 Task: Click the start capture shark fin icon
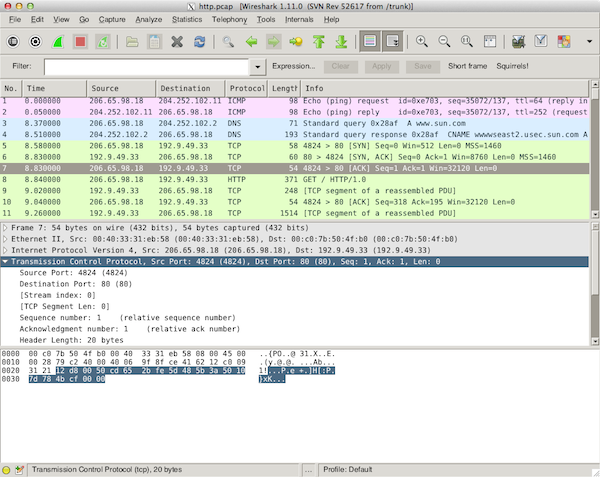coord(57,42)
